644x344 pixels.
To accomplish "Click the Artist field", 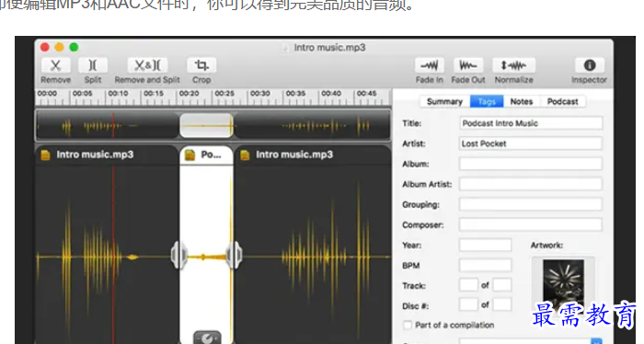I will [531, 143].
